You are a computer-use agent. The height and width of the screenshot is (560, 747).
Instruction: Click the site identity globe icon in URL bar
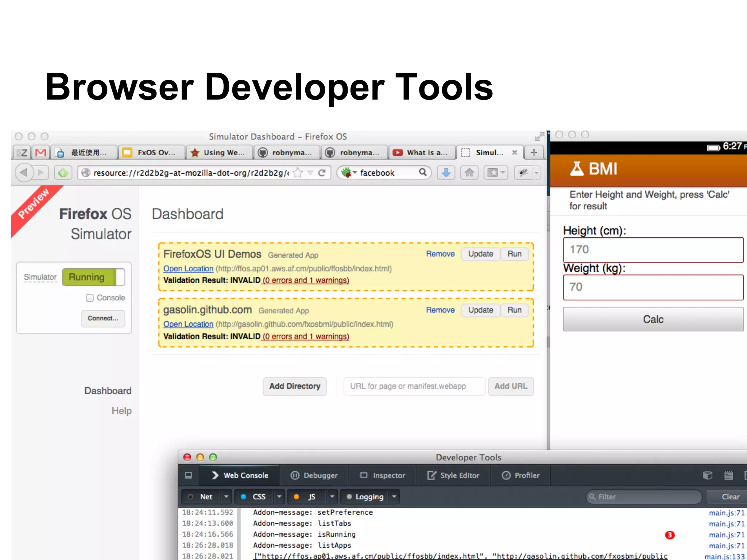[x=86, y=172]
